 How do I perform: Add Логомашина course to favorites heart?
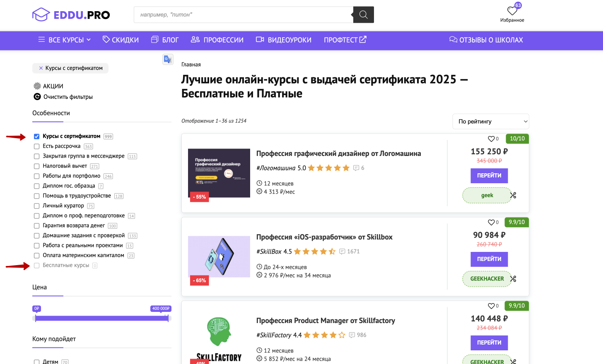tap(491, 139)
